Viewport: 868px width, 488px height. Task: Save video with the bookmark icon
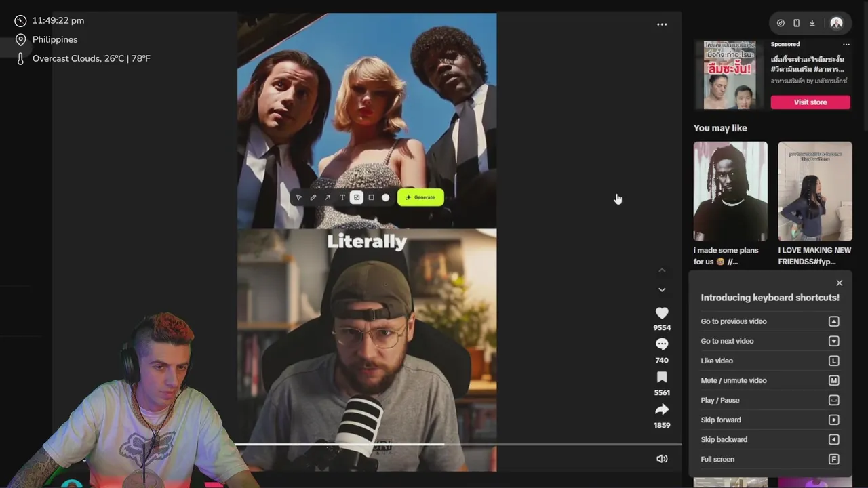[x=662, y=377]
